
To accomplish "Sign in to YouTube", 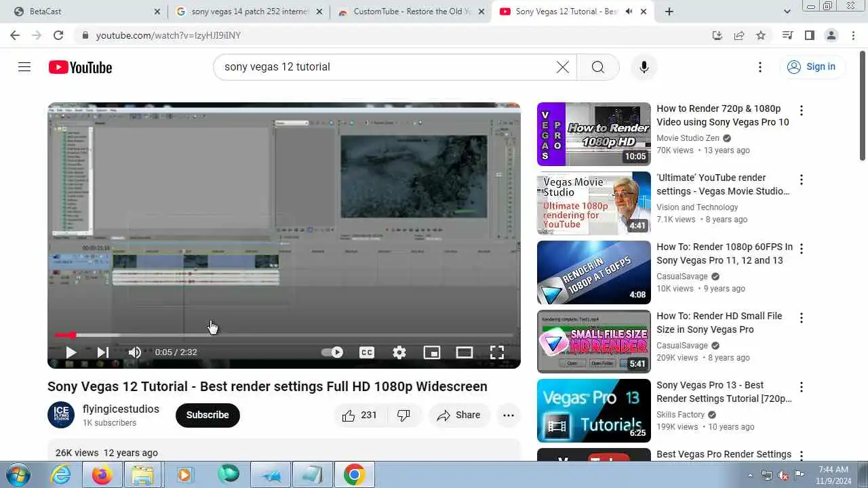I will 812,66.
